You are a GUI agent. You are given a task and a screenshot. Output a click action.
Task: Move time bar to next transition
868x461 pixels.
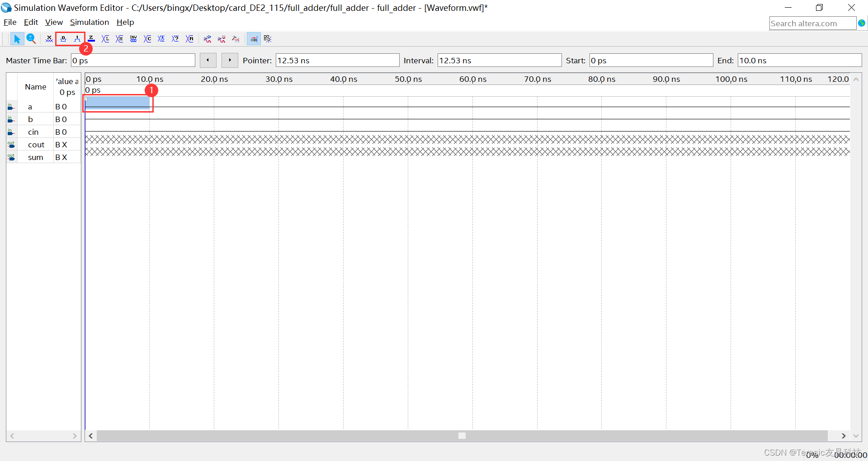pyautogui.click(x=230, y=60)
